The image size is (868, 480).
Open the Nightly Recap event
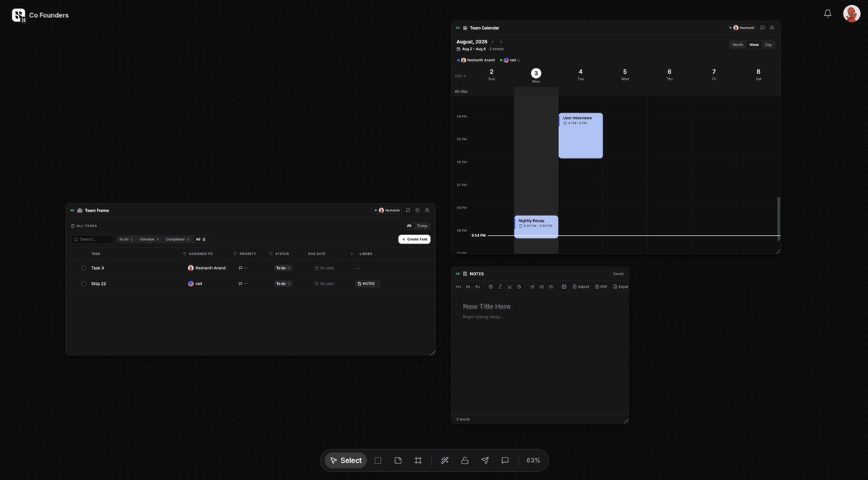[536, 226]
